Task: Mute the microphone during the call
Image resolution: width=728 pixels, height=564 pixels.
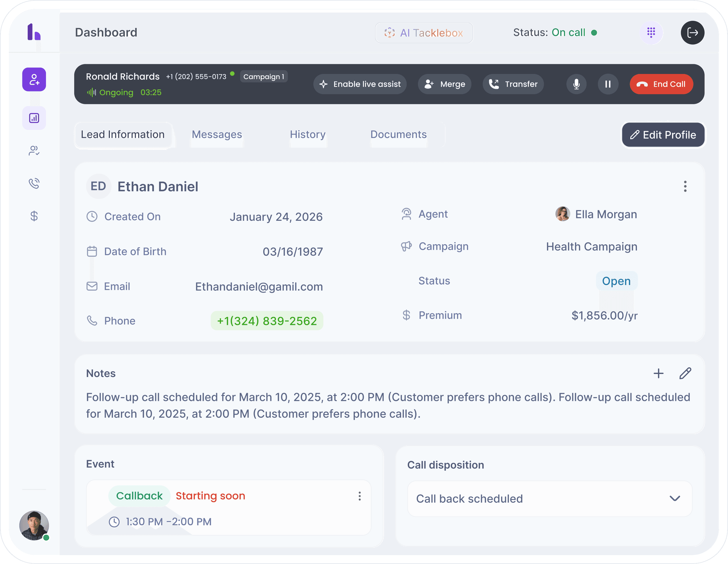Action: 576,84
